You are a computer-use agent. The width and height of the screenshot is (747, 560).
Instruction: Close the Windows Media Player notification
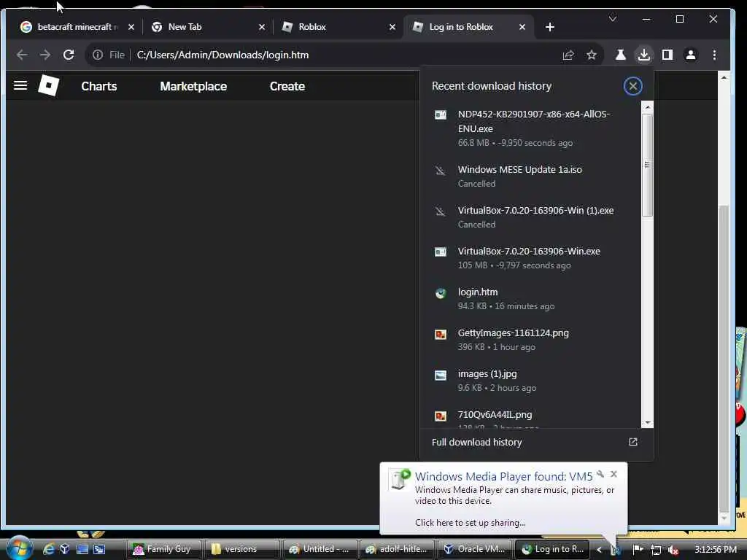click(614, 474)
